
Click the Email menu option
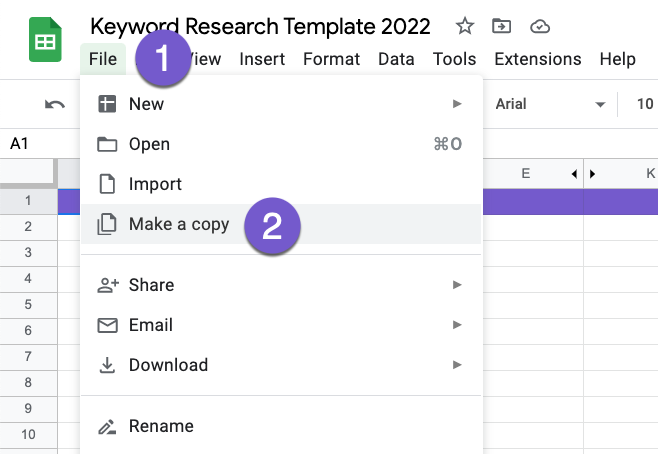151,325
